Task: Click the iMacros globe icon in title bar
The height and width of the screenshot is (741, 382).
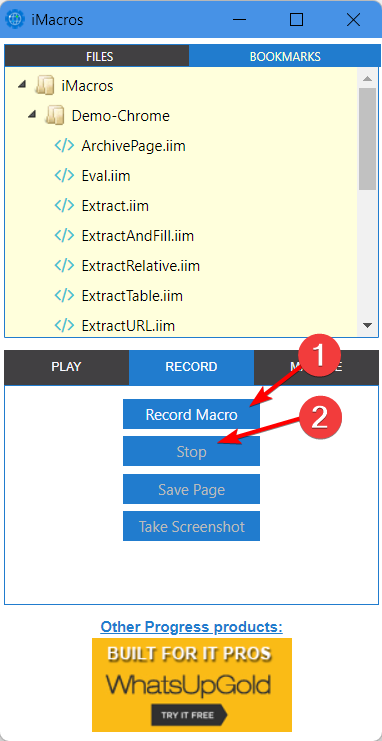Action: pos(14,19)
